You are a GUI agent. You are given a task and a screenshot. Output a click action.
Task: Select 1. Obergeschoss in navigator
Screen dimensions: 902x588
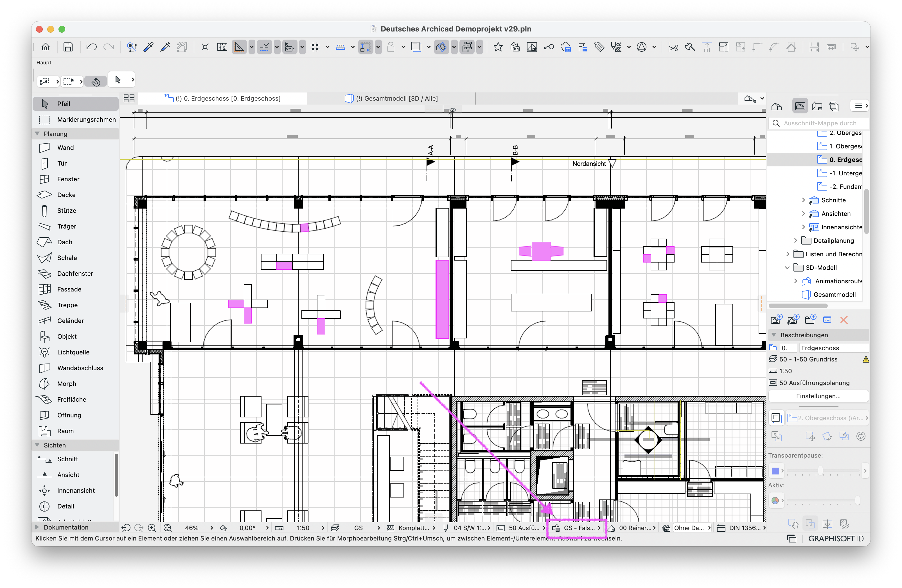[x=840, y=146]
